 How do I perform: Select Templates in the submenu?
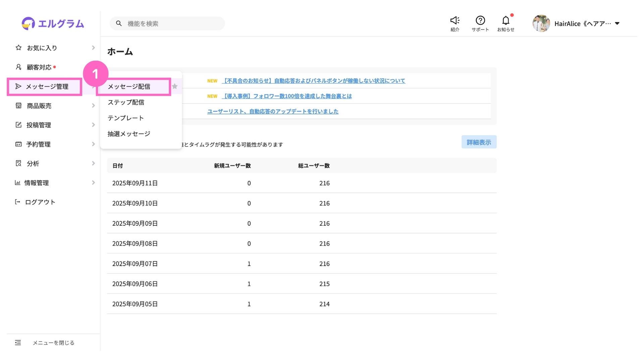click(125, 118)
